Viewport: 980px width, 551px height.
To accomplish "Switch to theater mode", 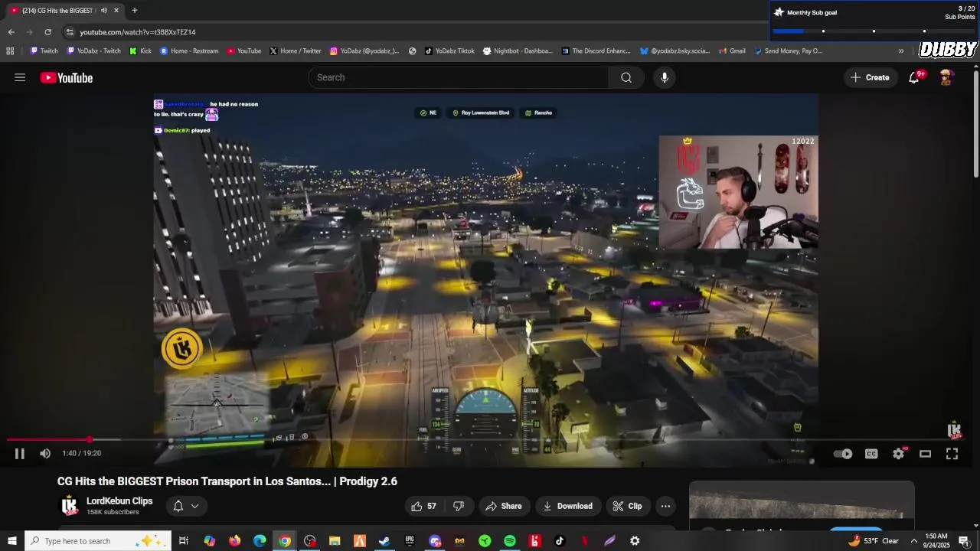I will pos(925,454).
